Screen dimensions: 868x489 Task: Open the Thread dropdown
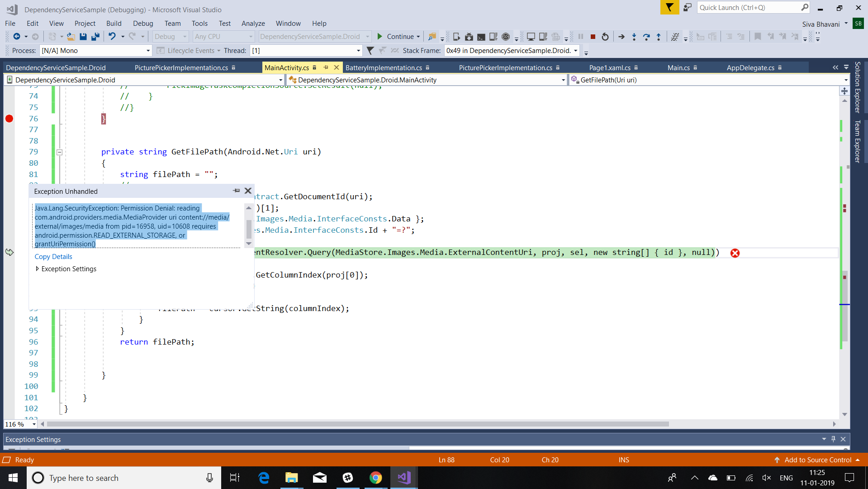click(x=358, y=51)
